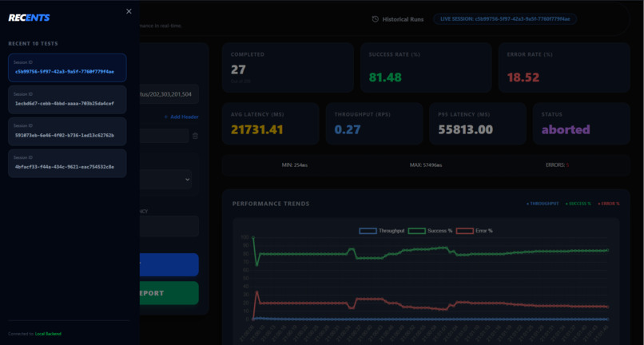Image resolution: width=644 pixels, height=345 pixels.
Task: Click the top-right THROUGHPUT legend label
Action: click(x=543, y=204)
